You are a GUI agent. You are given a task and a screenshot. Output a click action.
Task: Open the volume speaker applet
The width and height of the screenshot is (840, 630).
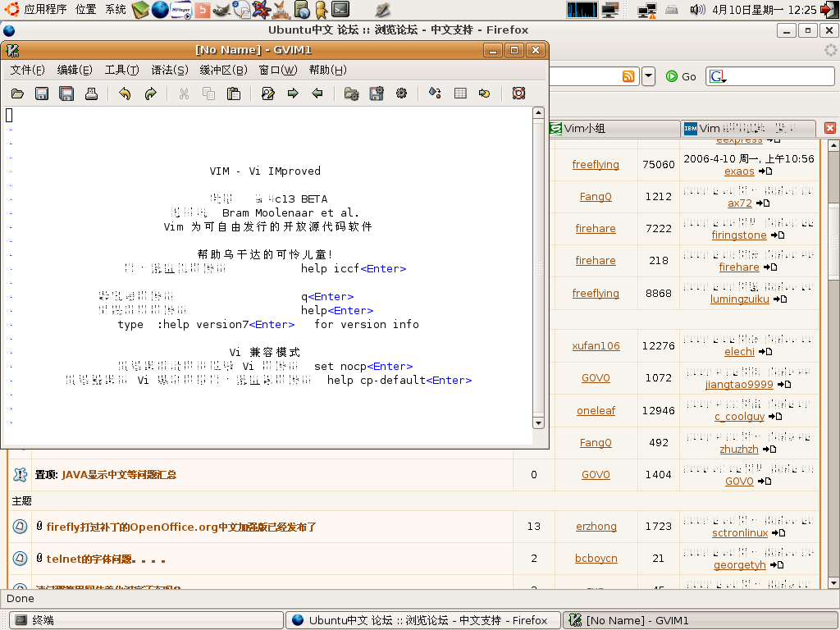pos(697,9)
